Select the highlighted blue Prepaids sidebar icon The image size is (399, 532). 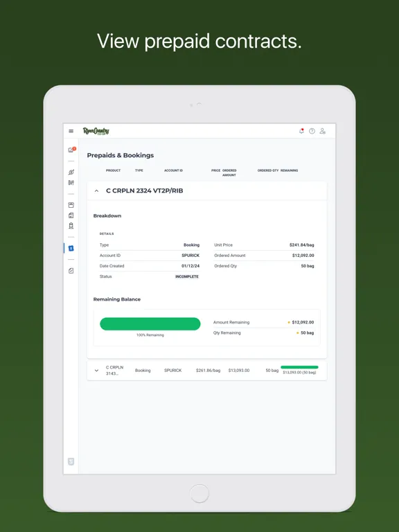[x=71, y=249]
